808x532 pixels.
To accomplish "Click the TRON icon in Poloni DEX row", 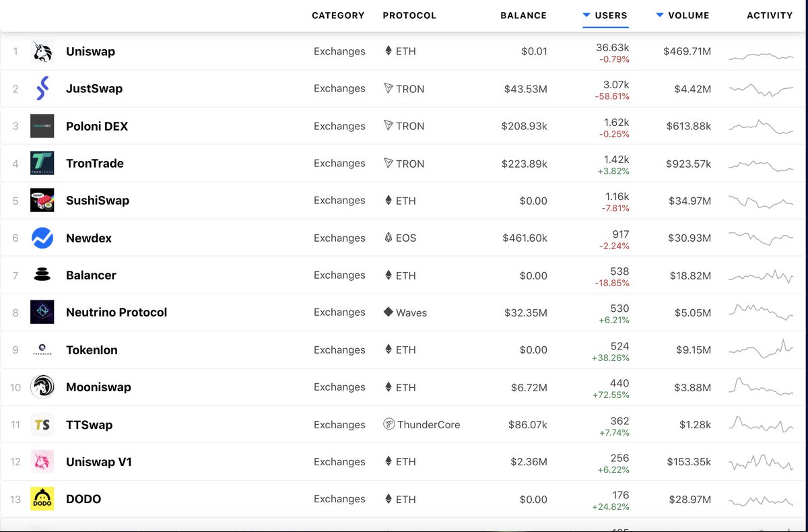I will [x=388, y=126].
